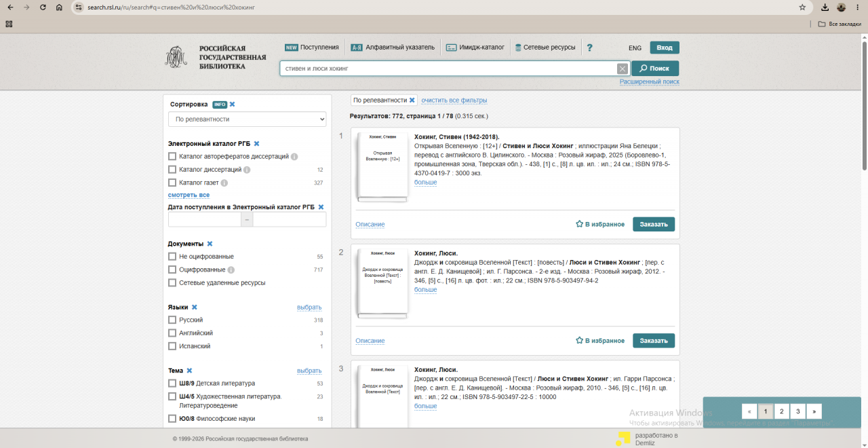Clear the Тема filter X
The height and width of the screenshot is (448, 868).
point(189,371)
